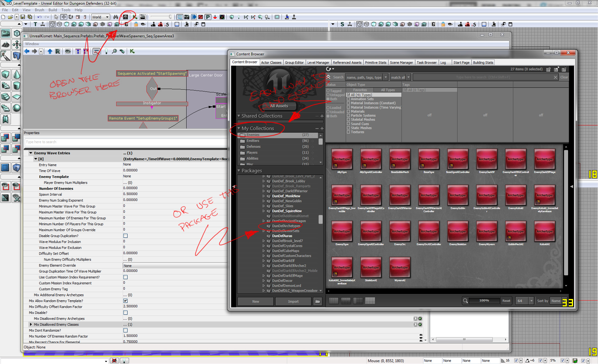Switch to the Level Manager tab

tap(318, 63)
